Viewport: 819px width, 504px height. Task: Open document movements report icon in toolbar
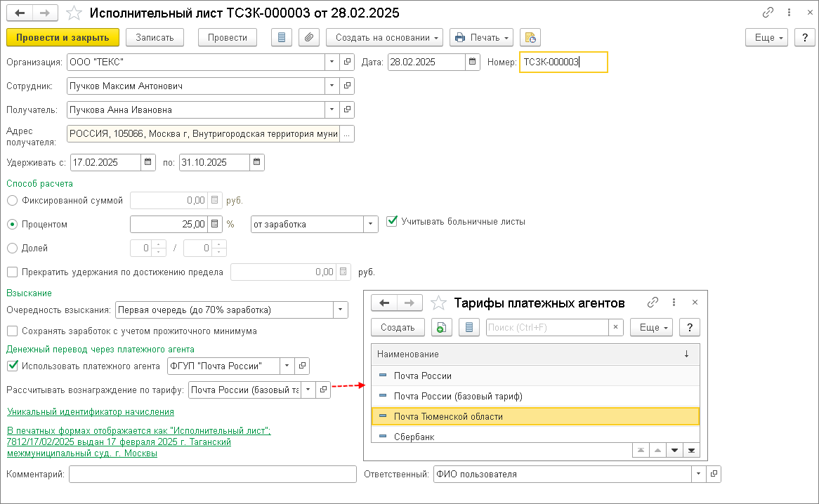click(x=282, y=38)
